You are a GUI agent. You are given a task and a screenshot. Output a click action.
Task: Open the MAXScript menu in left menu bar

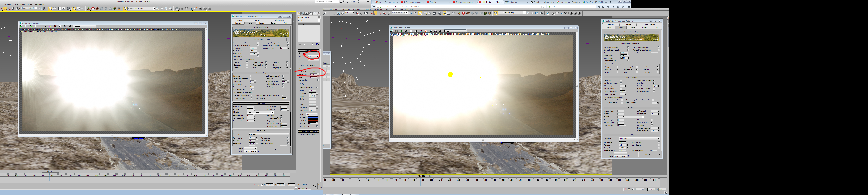7,5
